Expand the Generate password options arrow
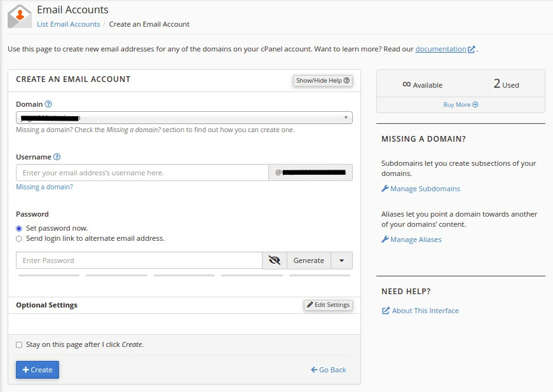The width and height of the screenshot is (553, 392). click(341, 260)
